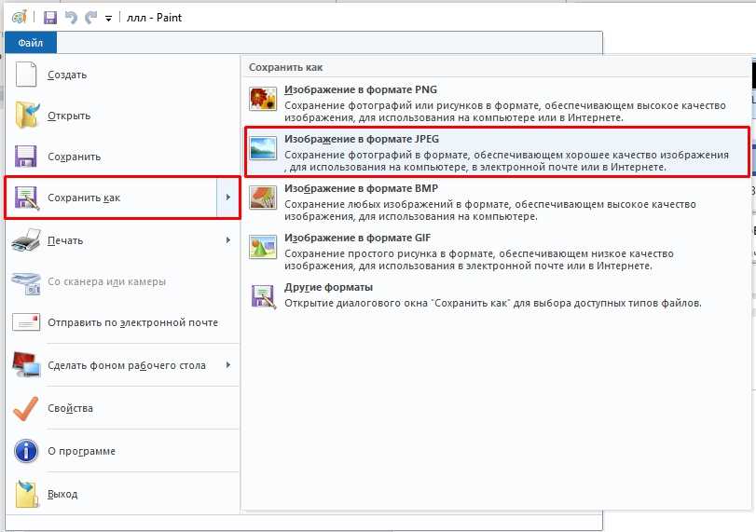Click the Redo arrow in quick access toolbar

click(x=90, y=18)
